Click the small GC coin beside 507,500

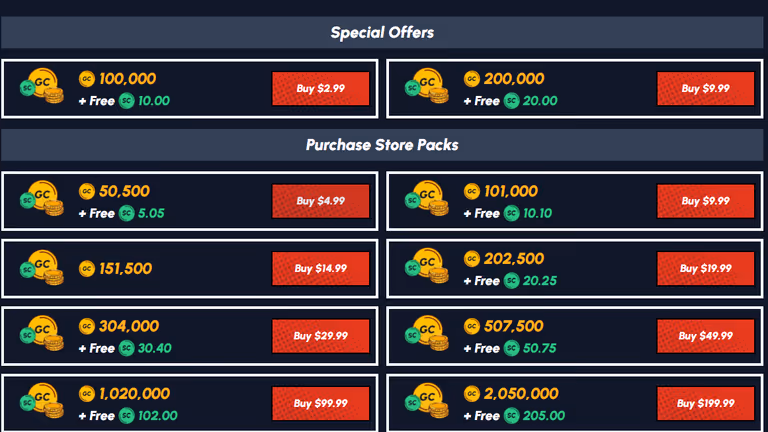tap(472, 326)
